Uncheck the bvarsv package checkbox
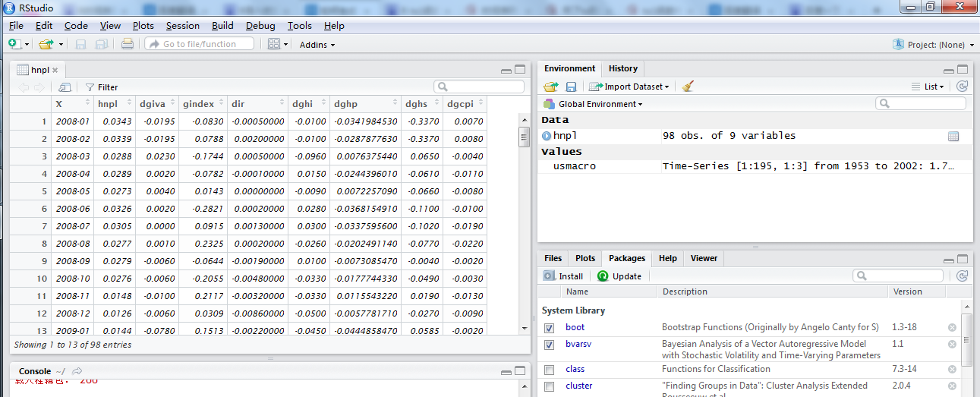The image size is (980, 397). click(549, 345)
